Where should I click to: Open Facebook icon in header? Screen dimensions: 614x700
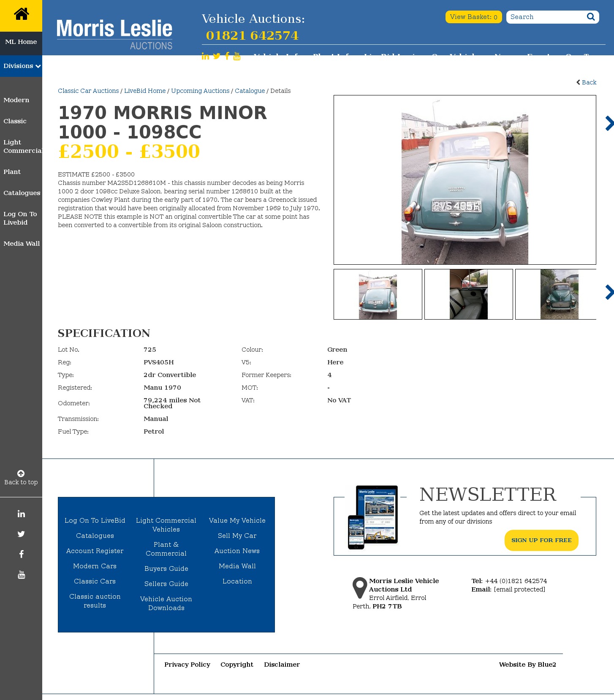(227, 56)
